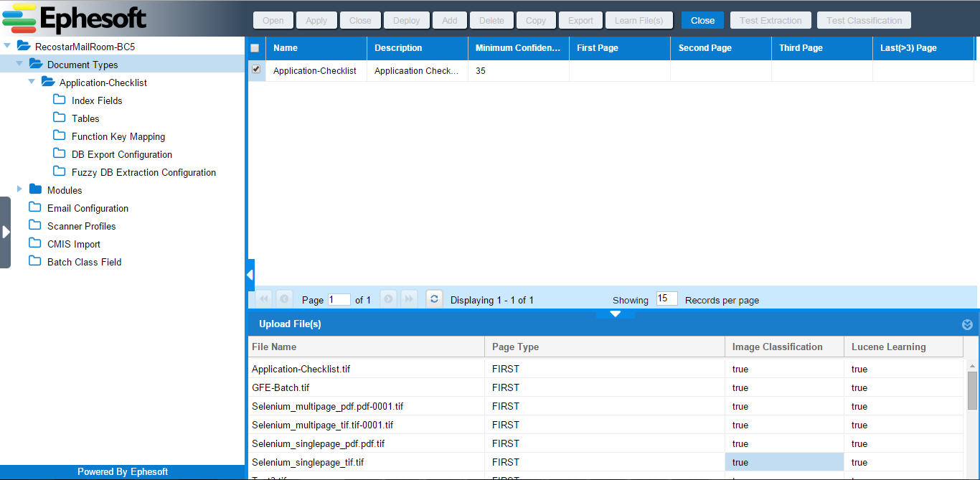Click the blue Close button
980x480 pixels.
[702, 20]
